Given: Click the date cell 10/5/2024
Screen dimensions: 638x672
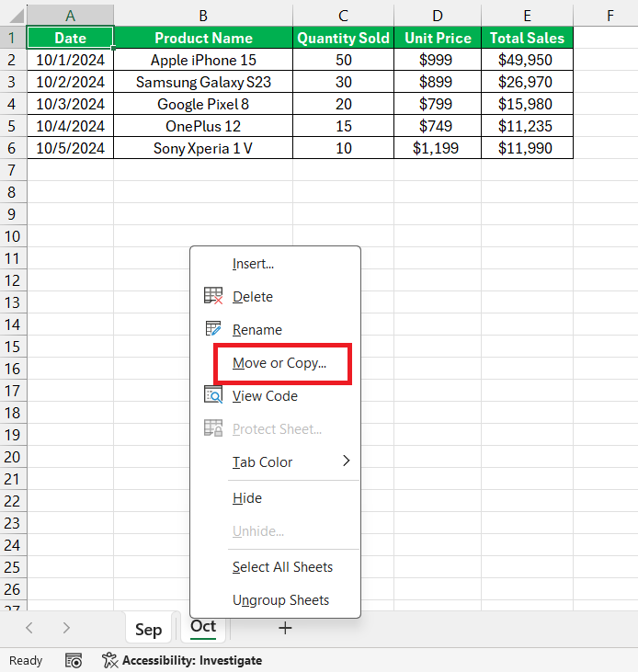Looking at the screenshot, I should click(70, 148).
